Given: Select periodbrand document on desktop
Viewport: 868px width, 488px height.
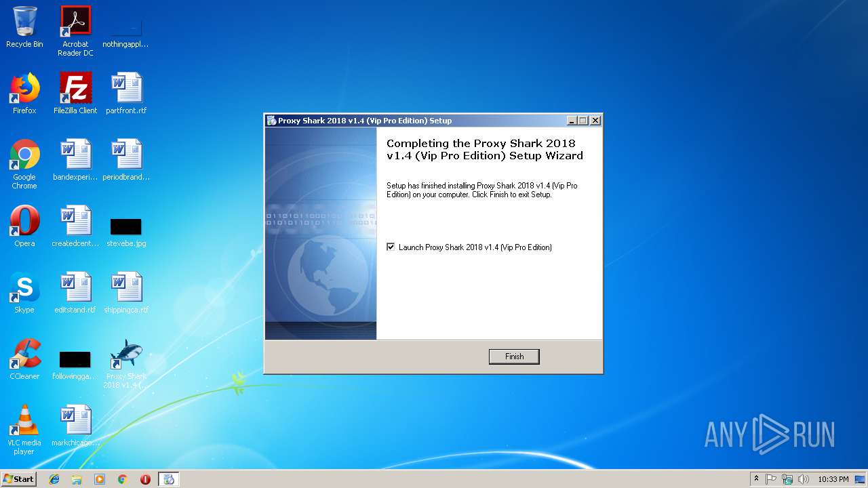Looking at the screenshot, I should 126,160.
